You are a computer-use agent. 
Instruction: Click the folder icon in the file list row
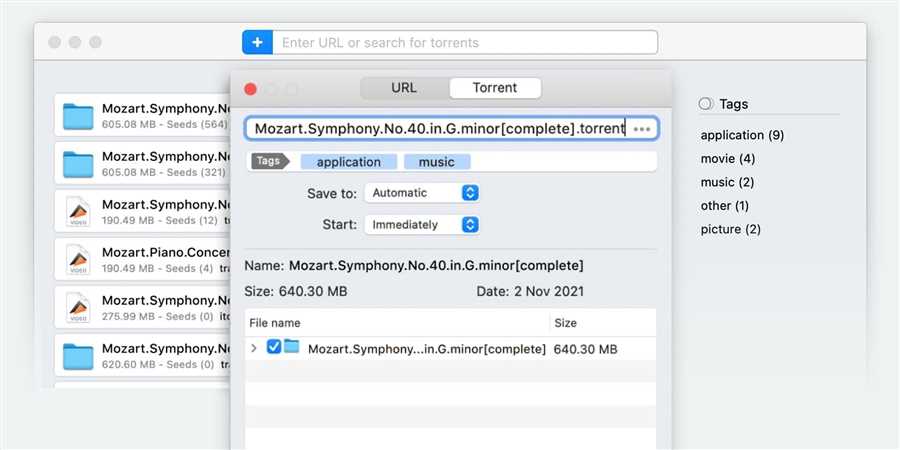pos(292,348)
